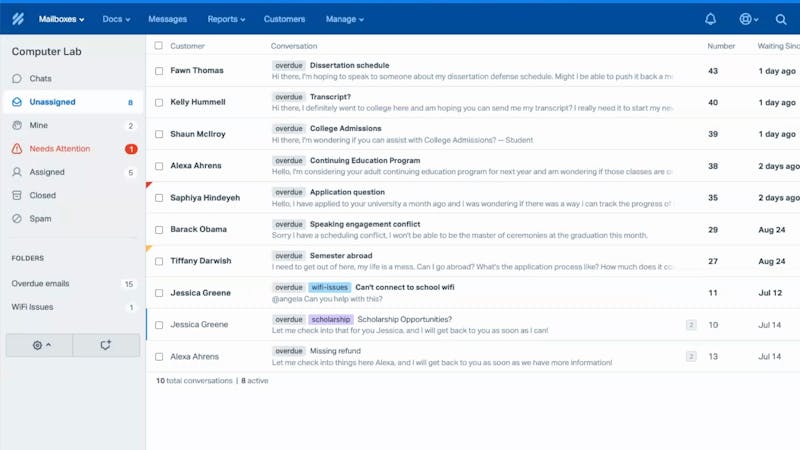Open the WiFi Issues folder
This screenshot has width=800, height=450.
point(33,307)
